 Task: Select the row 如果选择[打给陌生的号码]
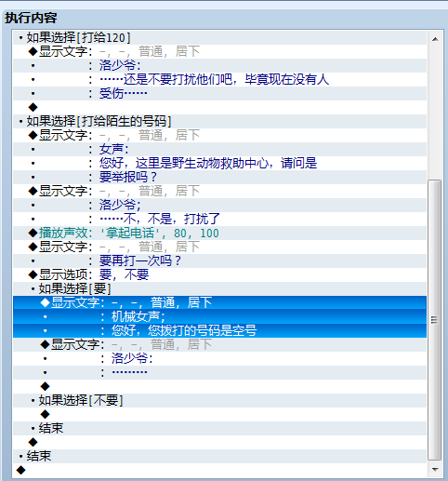pos(219,121)
